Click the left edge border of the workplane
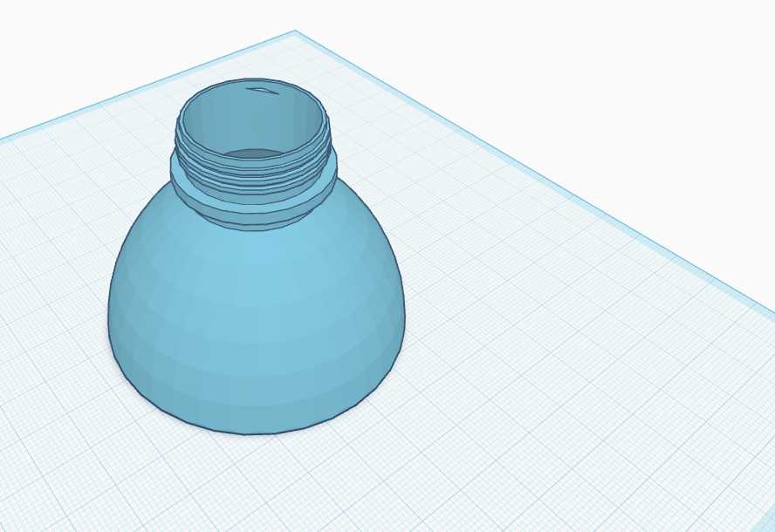The width and height of the screenshot is (775, 532). coord(148,84)
